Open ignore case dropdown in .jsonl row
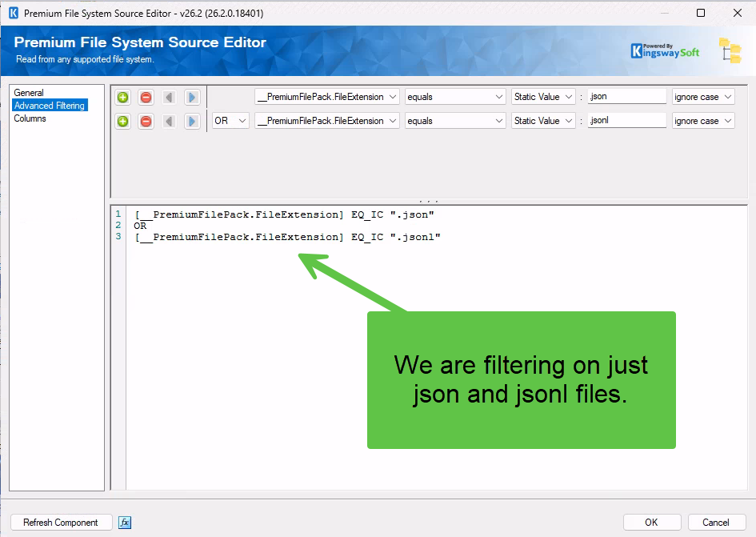This screenshot has height=537, width=756. (x=703, y=121)
